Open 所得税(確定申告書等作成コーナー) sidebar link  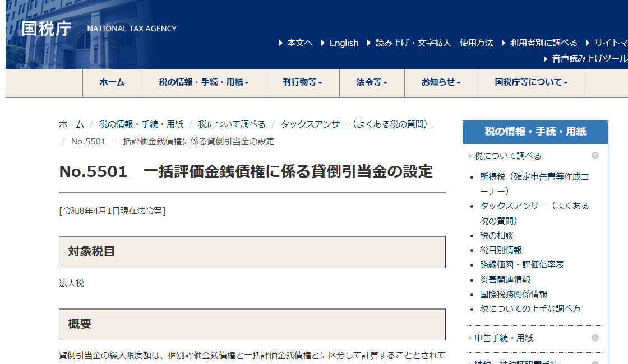click(x=534, y=184)
